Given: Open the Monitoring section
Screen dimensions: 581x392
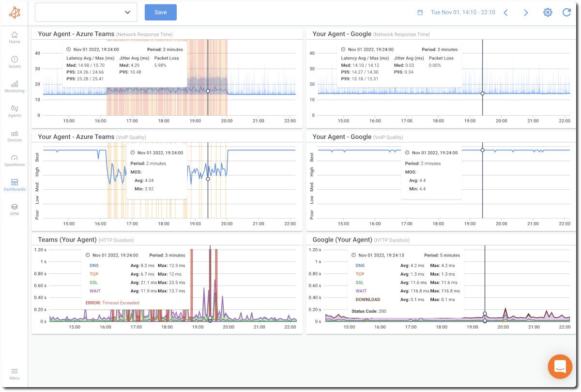Looking at the screenshot, I should [x=15, y=87].
